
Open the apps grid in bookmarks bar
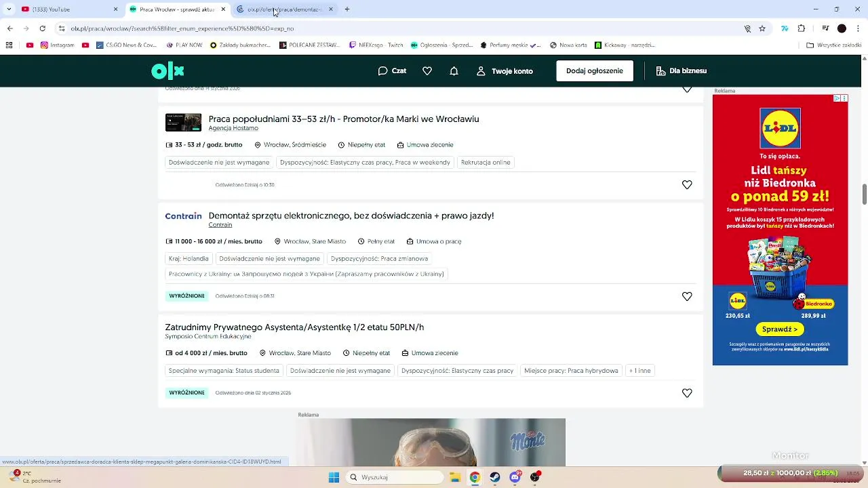tap(9, 45)
